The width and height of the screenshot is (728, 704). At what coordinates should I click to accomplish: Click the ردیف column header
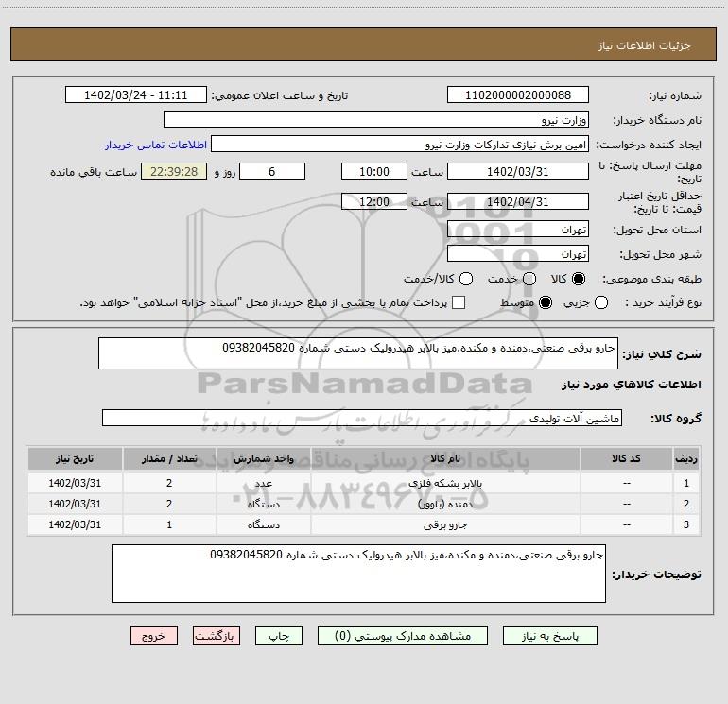pyautogui.click(x=686, y=458)
